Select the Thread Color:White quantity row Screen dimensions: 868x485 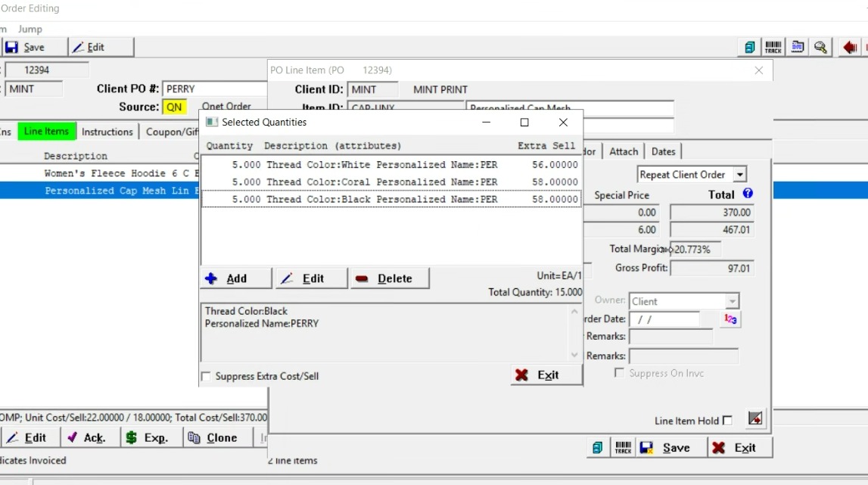tap(390, 165)
